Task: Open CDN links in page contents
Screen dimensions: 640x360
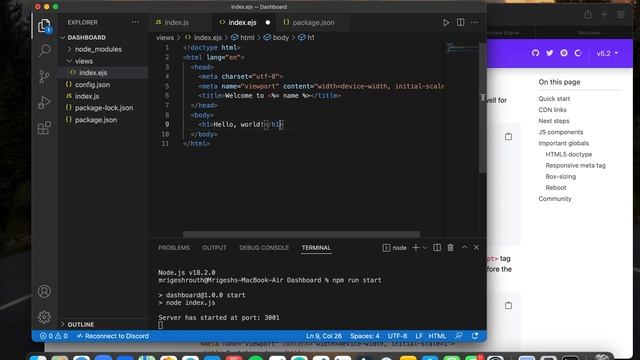Action: [552, 110]
